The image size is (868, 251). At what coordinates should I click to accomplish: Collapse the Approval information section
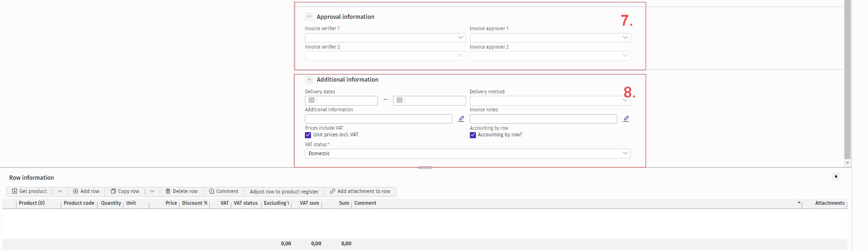pyautogui.click(x=309, y=17)
